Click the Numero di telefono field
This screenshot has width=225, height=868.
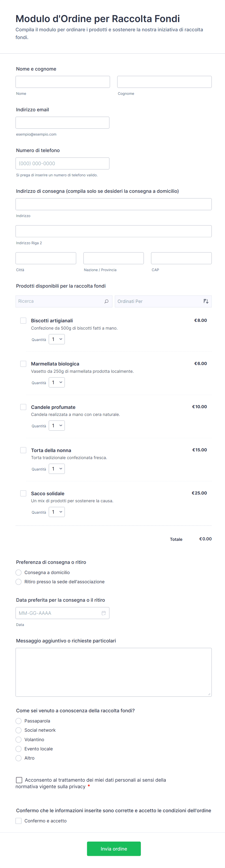pyautogui.click(x=62, y=163)
